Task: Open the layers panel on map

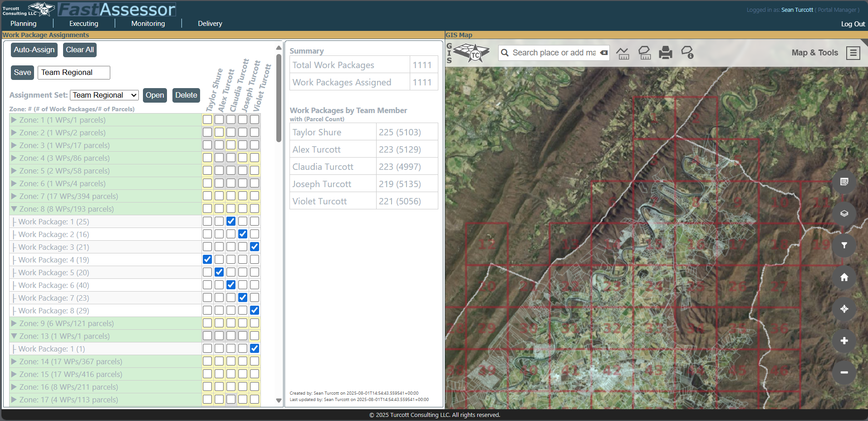Action: (x=844, y=214)
